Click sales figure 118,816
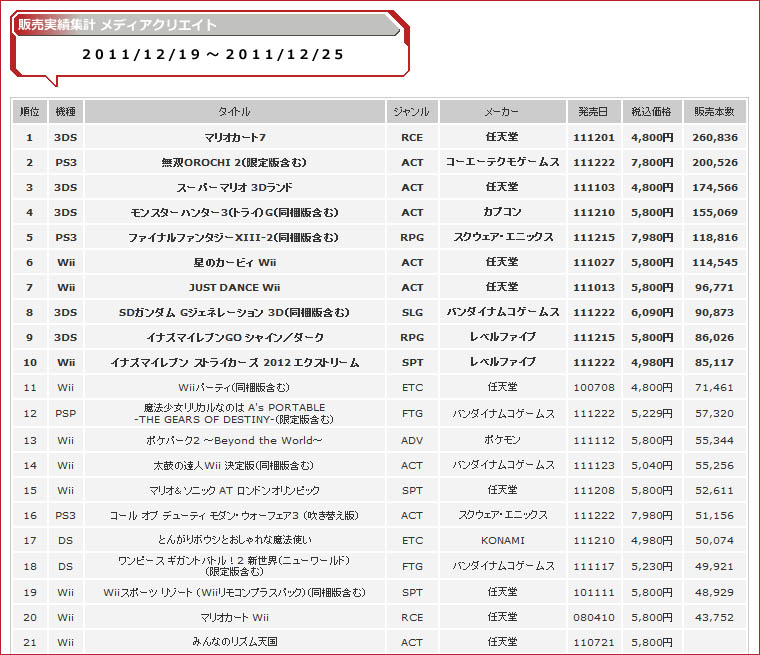 point(715,238)
